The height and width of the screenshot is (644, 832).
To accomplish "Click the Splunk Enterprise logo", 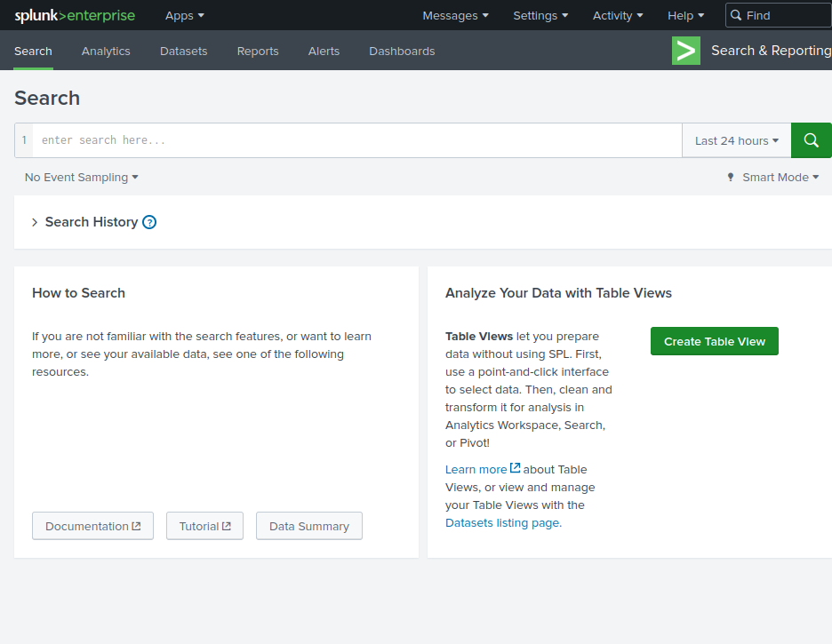I will tap(75, 15).
